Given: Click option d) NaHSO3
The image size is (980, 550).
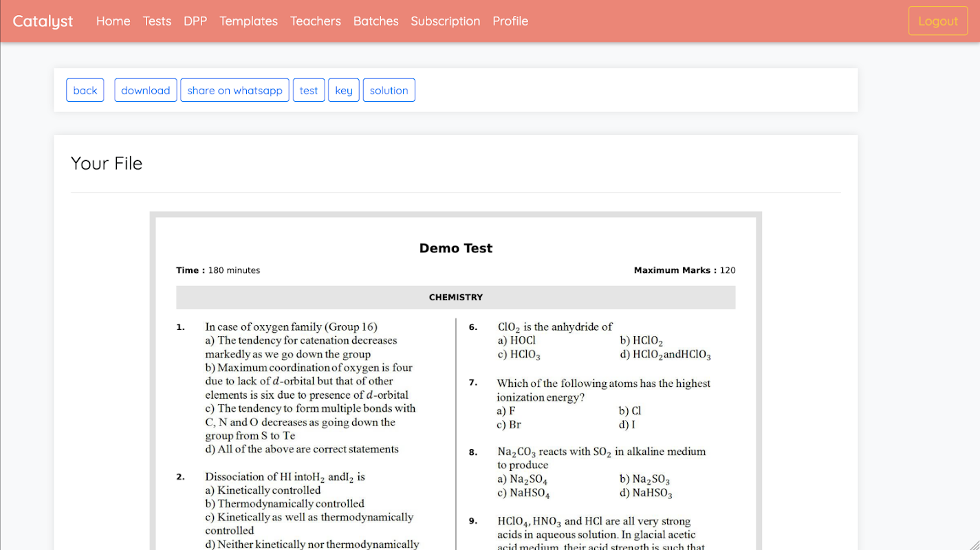Looking at the screenshot, I should (x=646, y=494).
